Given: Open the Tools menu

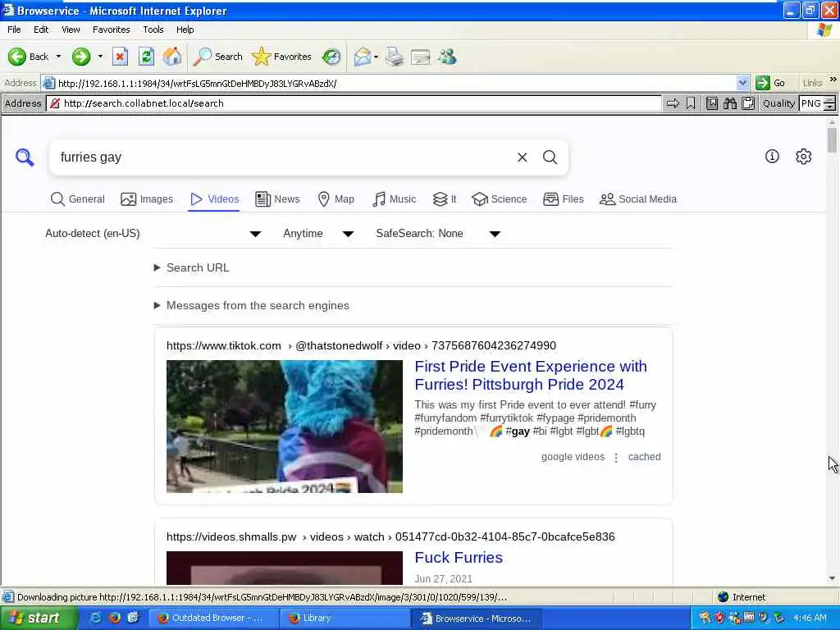Looking at the screenshot, I should (x=153, y=30).
